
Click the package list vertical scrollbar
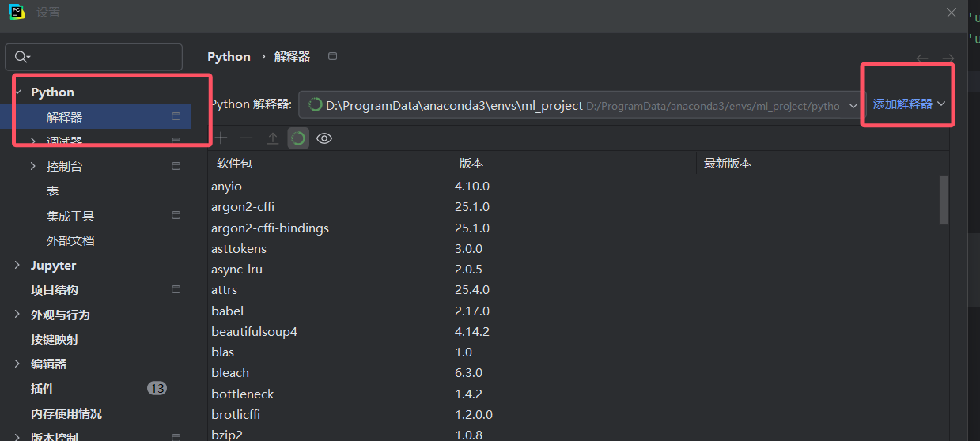943,199
